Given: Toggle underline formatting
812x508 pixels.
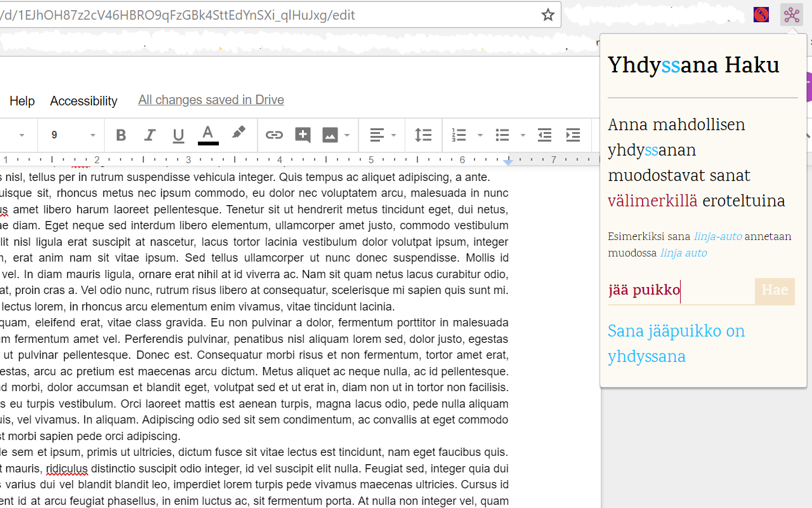Looking at the screenshot, I should [178, 135].
